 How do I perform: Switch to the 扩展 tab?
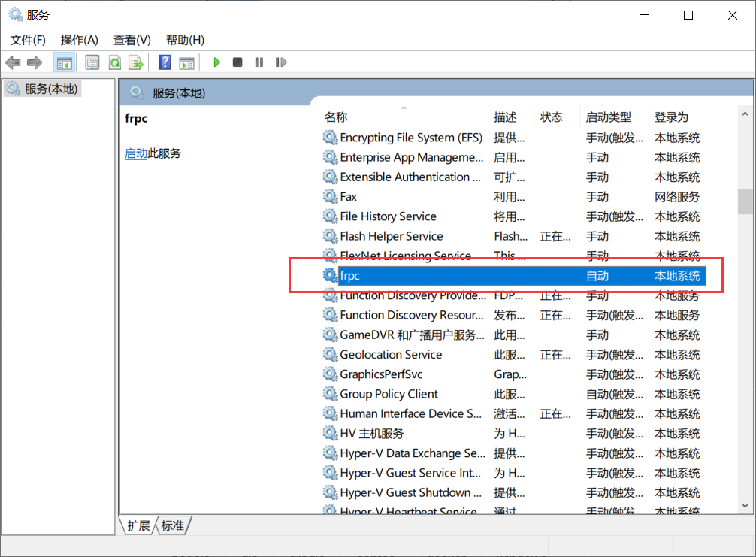click(138, 525)
